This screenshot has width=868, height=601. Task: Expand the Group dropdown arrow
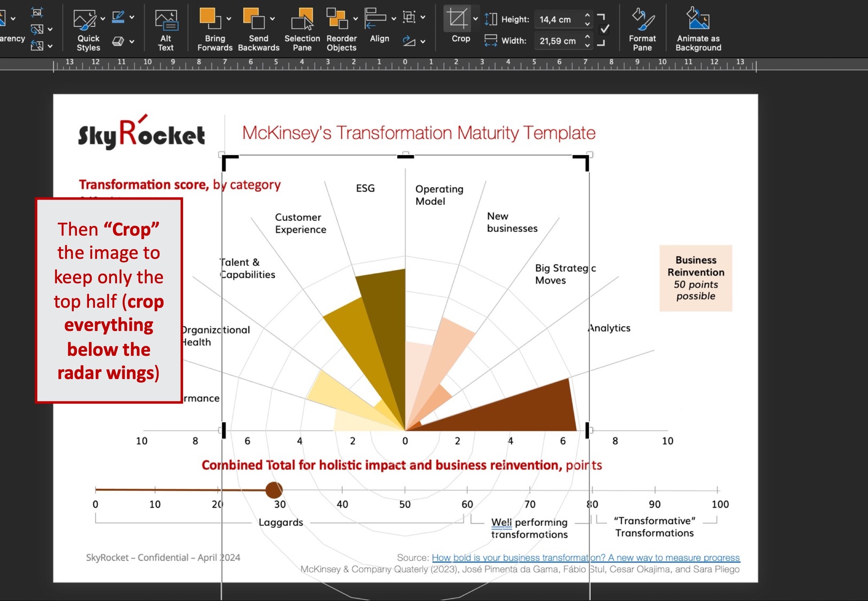point(423,17)
